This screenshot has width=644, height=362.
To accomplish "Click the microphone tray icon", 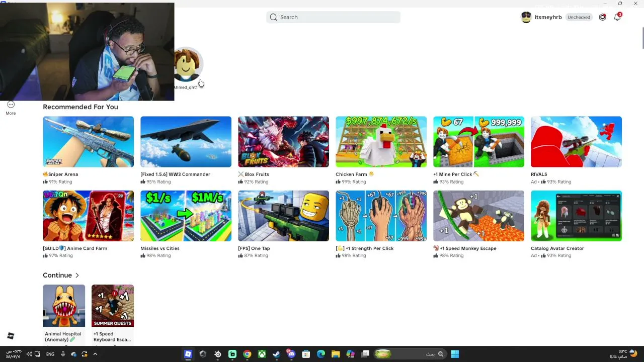I will [63, 354].
